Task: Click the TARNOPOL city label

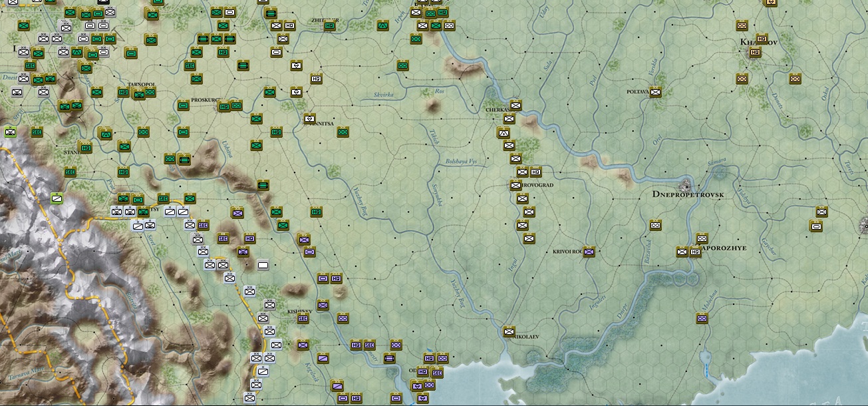Action: pos(140,86)
